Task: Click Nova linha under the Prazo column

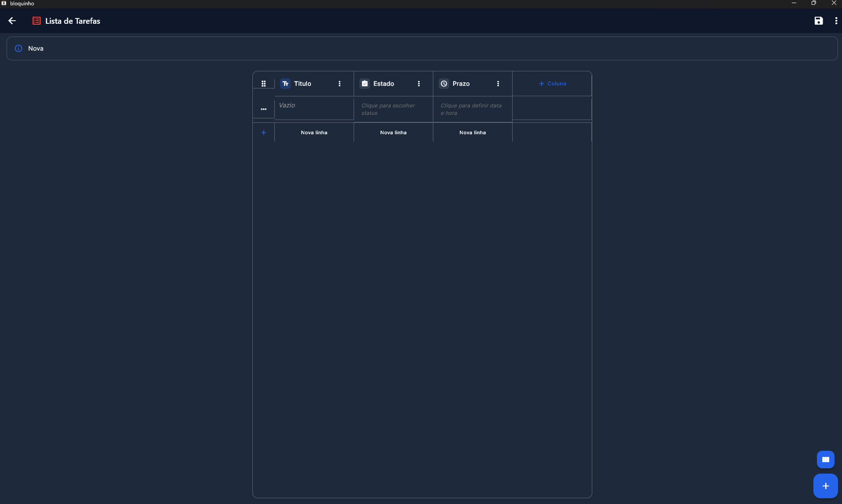Action: pyautogui.click(x=473, y=132)
